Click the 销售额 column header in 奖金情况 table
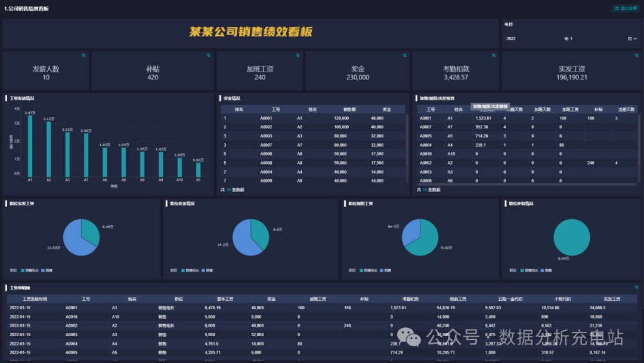Viewport: 644px width, 363px height. [x=349, y=109]
